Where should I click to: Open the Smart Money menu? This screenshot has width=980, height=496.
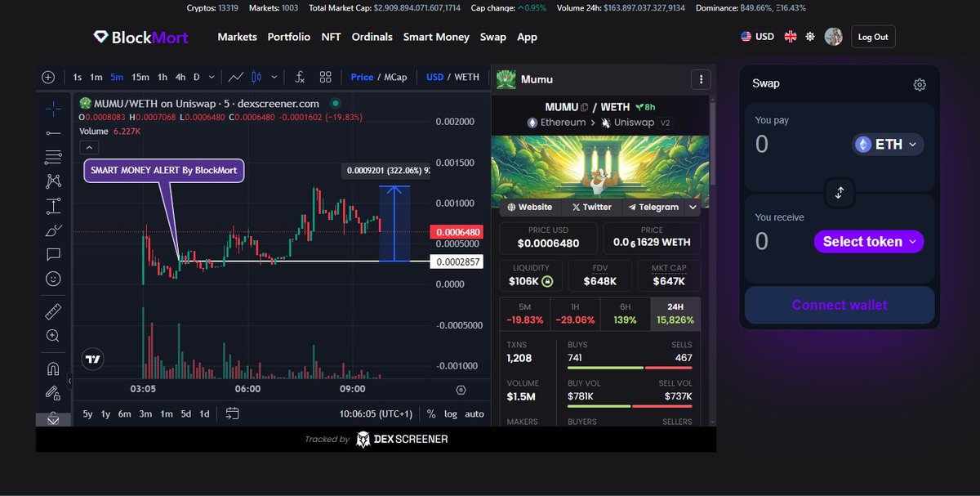tap(436, 37)
